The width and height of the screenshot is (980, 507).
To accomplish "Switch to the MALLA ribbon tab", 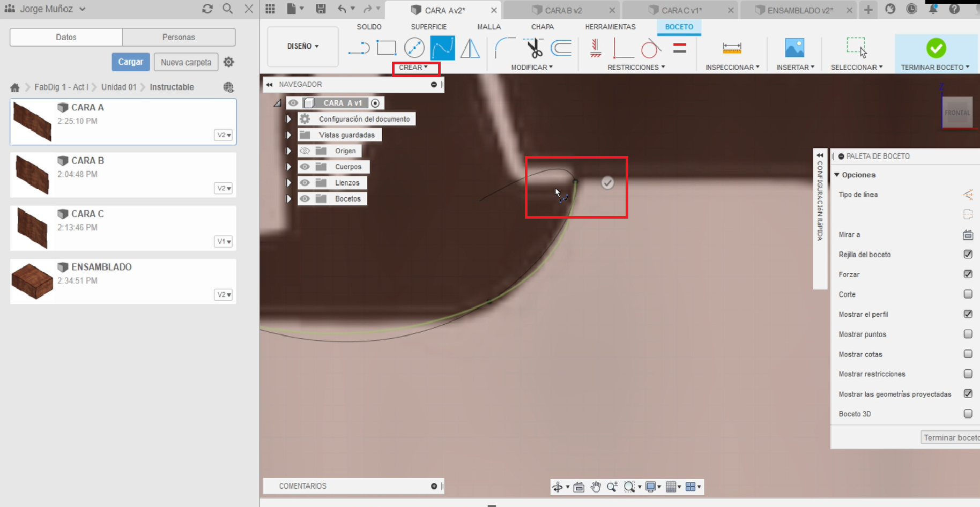I will [x=489, y=27].
